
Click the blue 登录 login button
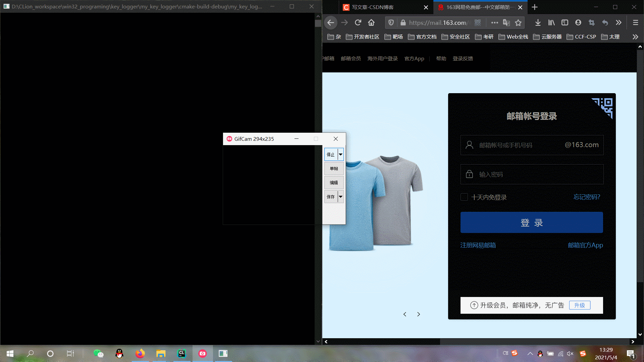pyautogui.click(x=532, y=223)
